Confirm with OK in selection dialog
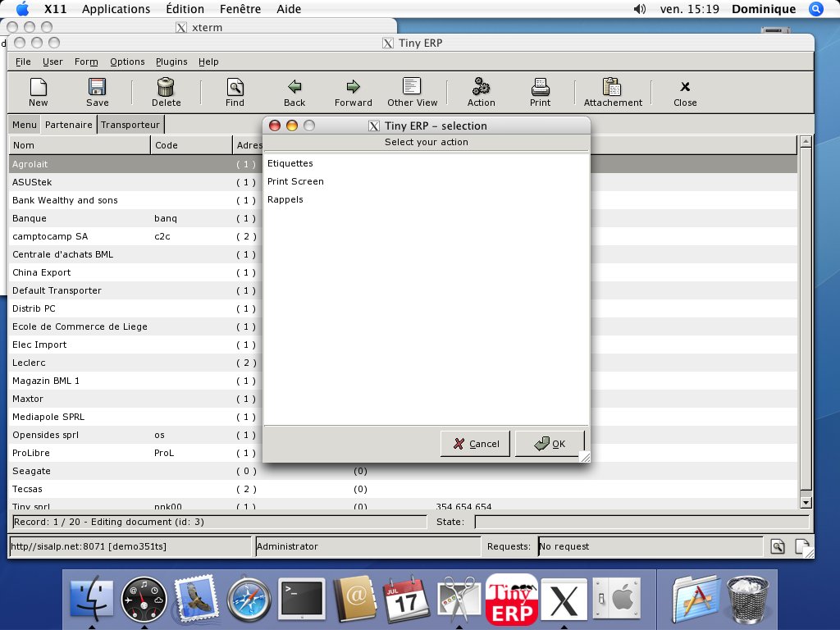Image resolution: width=840 pixels, height=630 pixels. [549, 444]
